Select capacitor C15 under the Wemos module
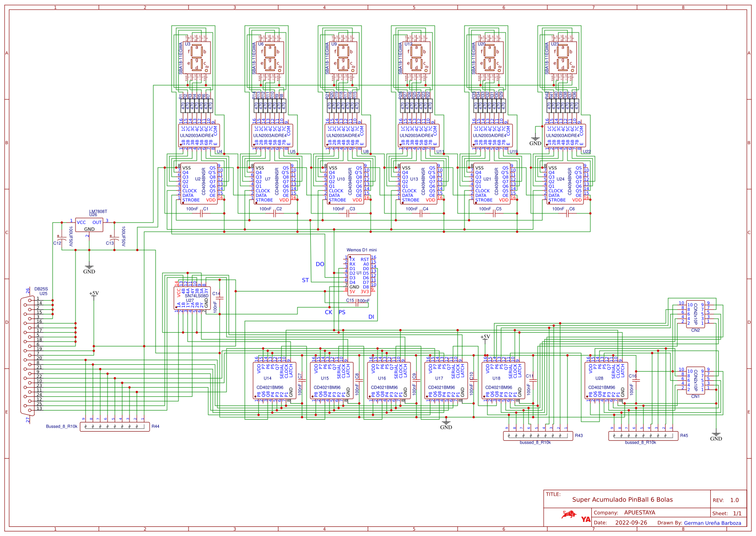 pos(357,303)
